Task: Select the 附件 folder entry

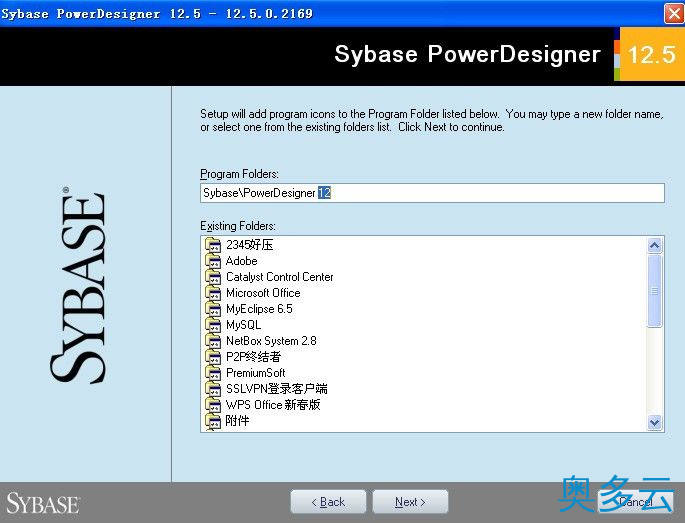Action: [x=237, y=421]
